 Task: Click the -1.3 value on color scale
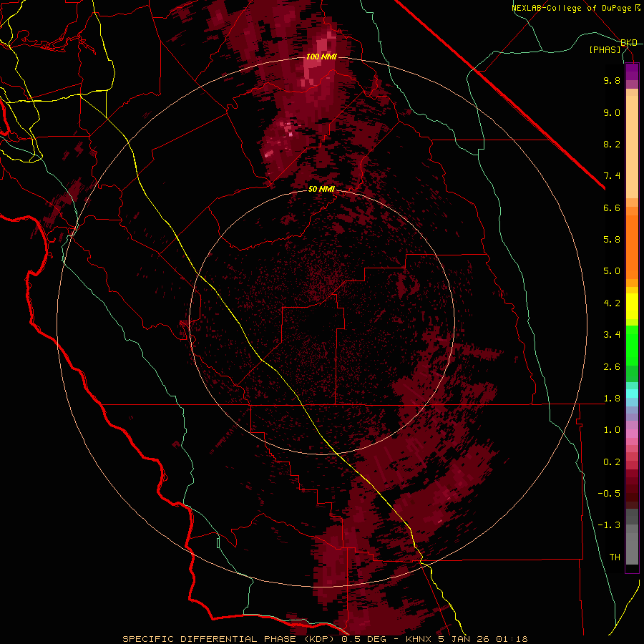click(609, 525)
